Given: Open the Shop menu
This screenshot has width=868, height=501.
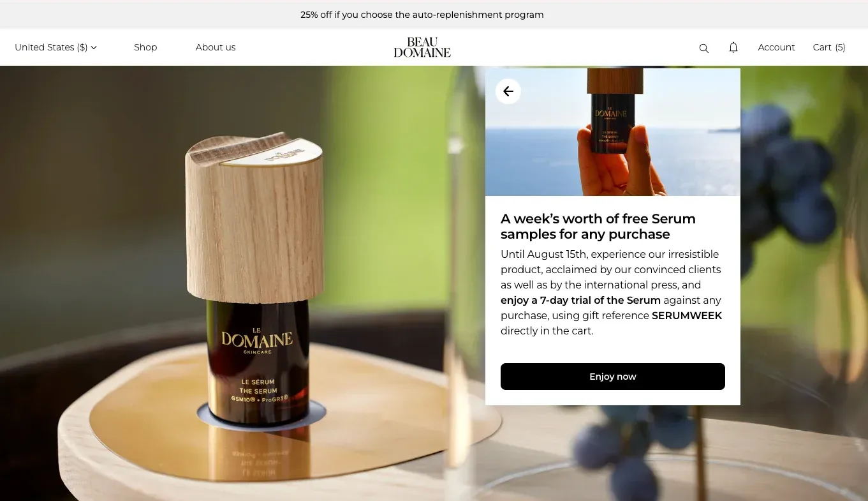Looking at the screenshot, I should 145,47.
